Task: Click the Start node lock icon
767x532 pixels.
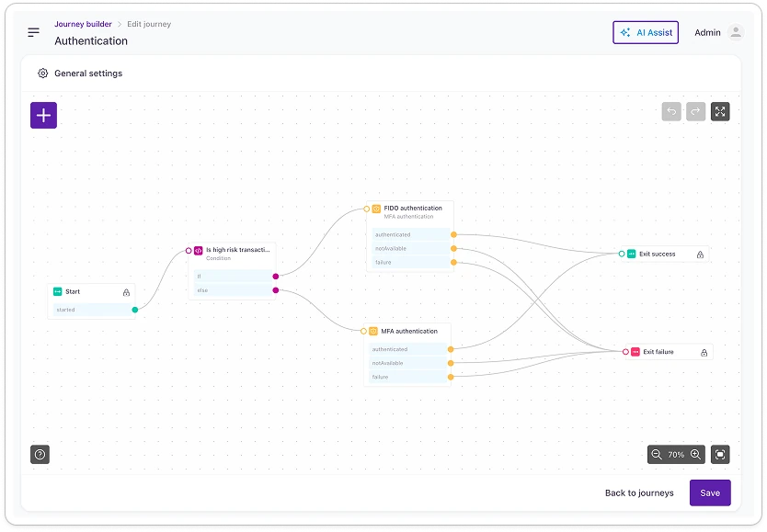Action: coord(126,292)
